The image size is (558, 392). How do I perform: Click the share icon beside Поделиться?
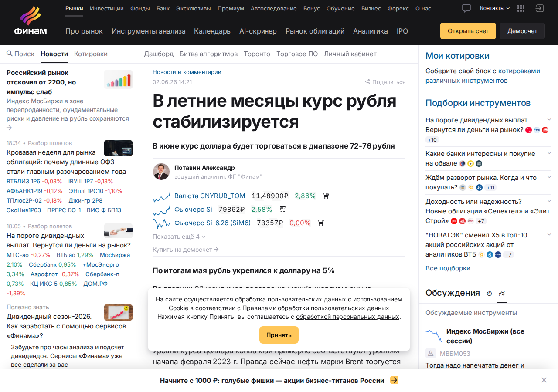point(367,82)
